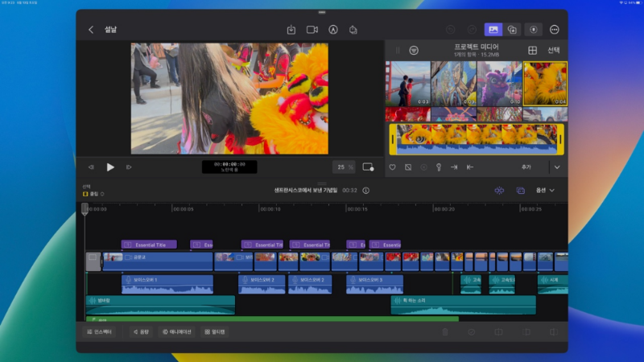This screenshot has height=362, width=644.
Task: Toggle timeline snapping icon
Action: [499, 191]
